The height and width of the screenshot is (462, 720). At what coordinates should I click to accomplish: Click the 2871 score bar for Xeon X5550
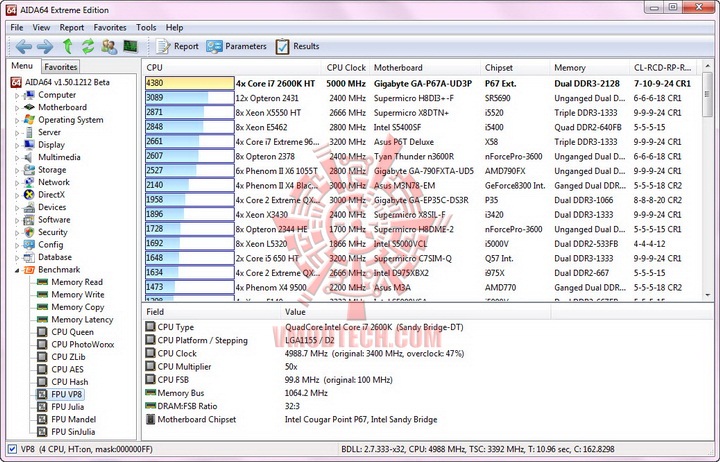(190, 113)
